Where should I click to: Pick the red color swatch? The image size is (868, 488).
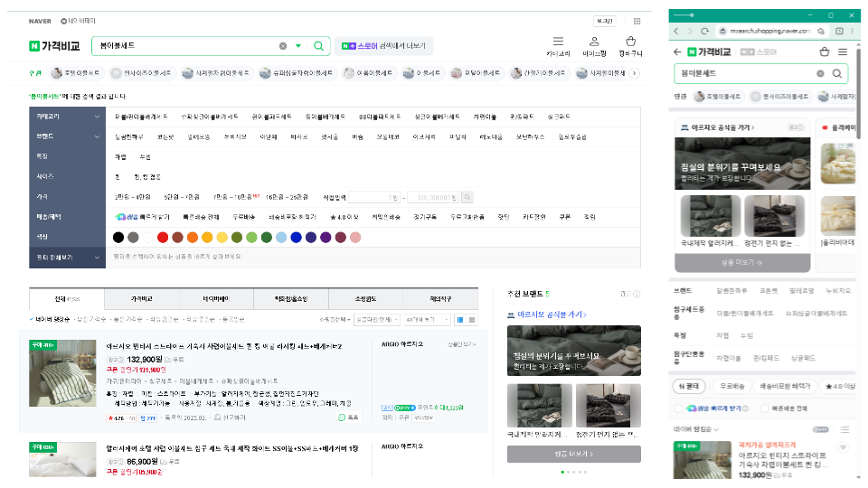(x=163, y=238)
